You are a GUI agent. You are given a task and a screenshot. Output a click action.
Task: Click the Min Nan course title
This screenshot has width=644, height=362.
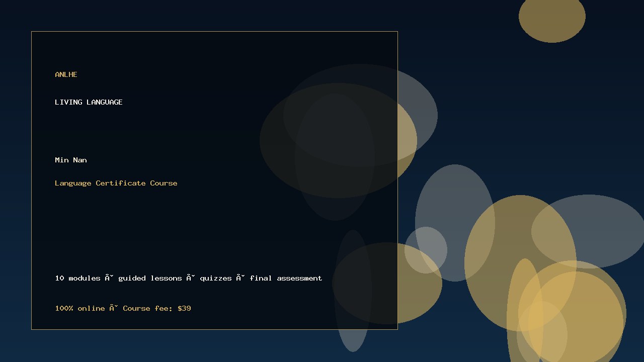71,160
